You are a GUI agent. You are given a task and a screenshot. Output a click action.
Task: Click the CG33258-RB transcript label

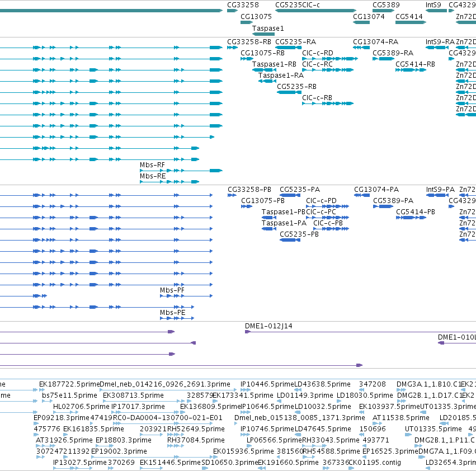click(x=249, y=41)
